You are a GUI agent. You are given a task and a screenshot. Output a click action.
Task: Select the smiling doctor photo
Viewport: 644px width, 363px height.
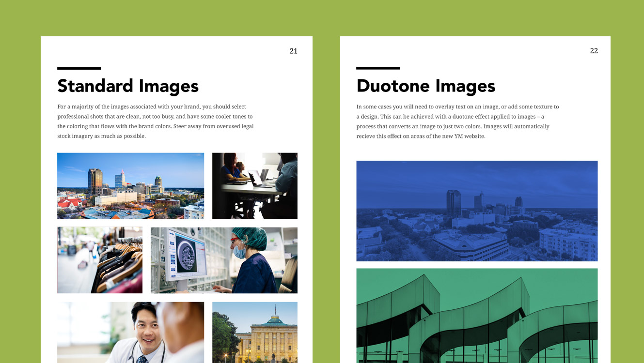coord(130,333)
